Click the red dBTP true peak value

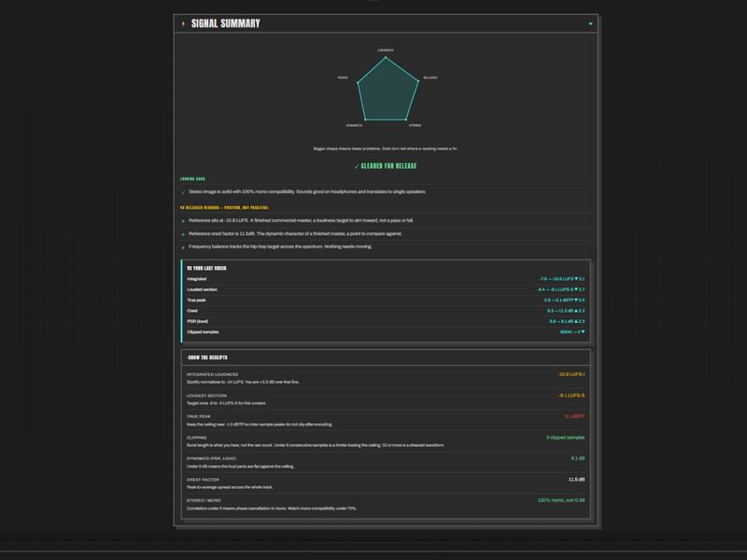574,416
